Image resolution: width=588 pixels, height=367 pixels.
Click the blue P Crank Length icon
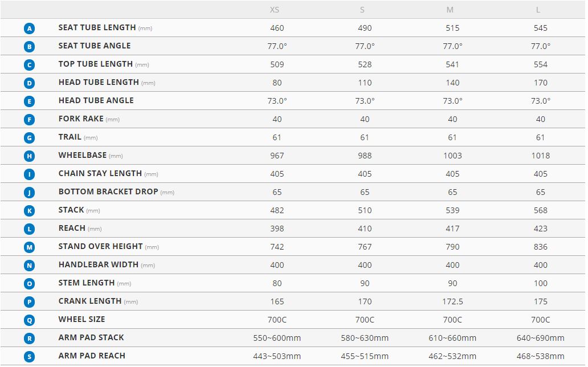click(x=30, y=301)
